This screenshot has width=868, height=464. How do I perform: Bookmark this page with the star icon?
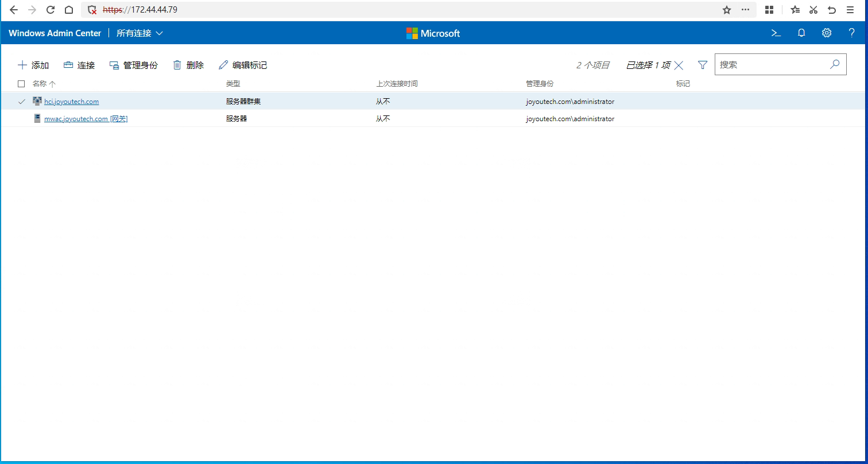pos(727,10)
